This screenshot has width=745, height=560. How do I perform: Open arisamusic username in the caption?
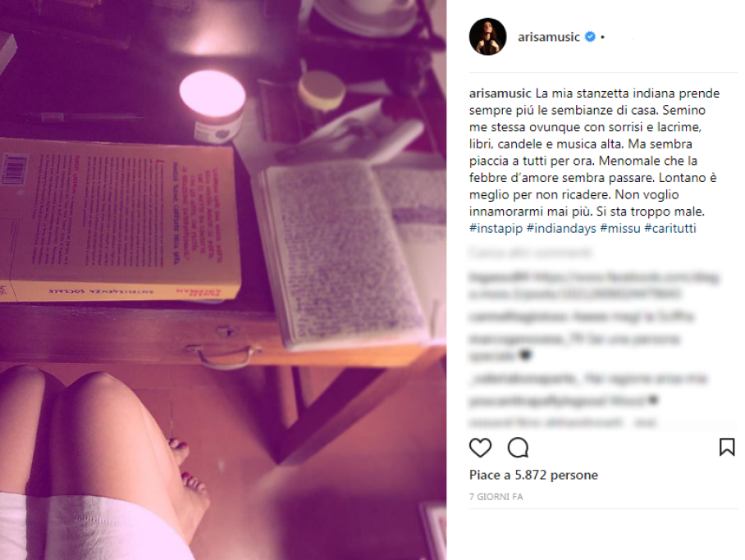pyautogui.click(x=500, y=93)
